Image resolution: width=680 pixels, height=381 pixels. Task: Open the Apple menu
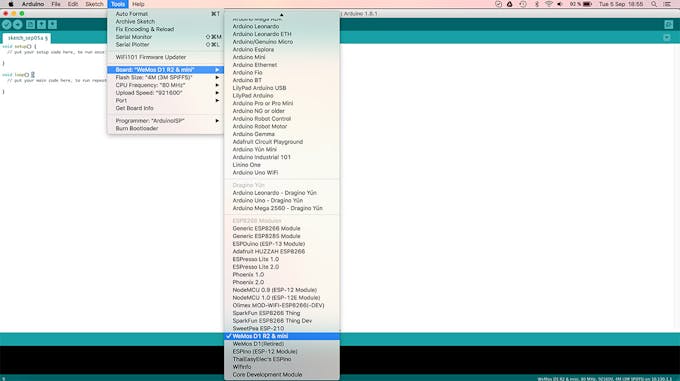[x=10, y=4]
